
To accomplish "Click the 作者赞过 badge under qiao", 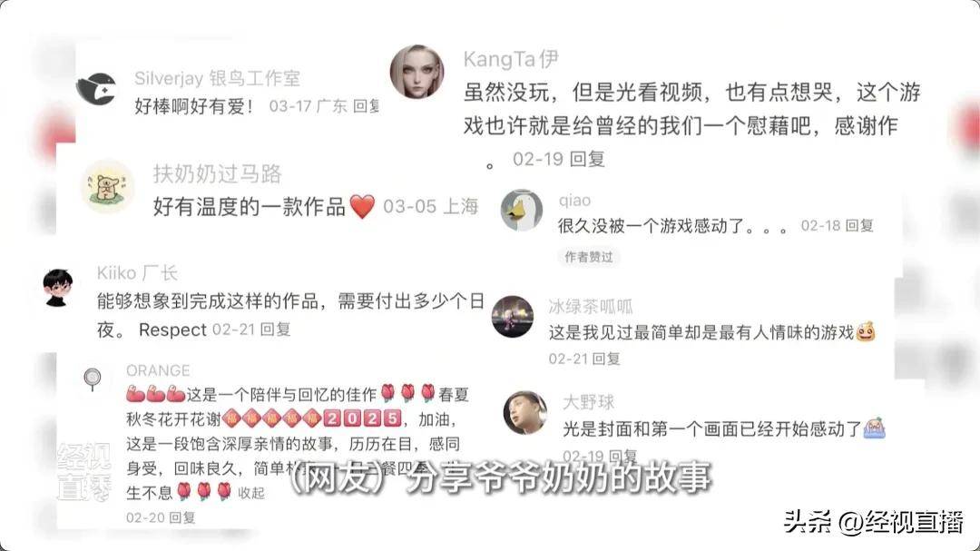I will (589, 256).
